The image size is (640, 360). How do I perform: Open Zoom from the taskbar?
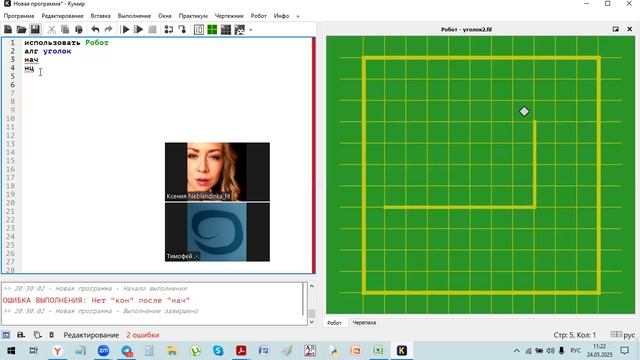[103, 351]
